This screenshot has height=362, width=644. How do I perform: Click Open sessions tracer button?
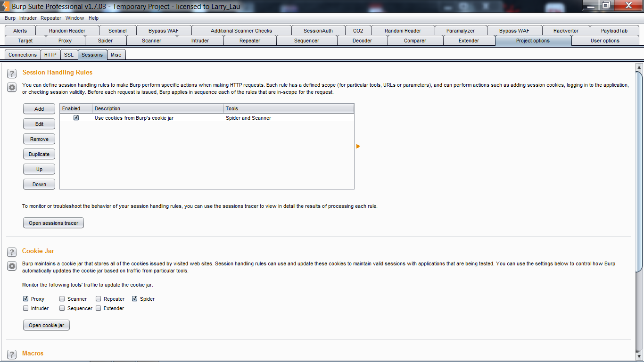54,223
